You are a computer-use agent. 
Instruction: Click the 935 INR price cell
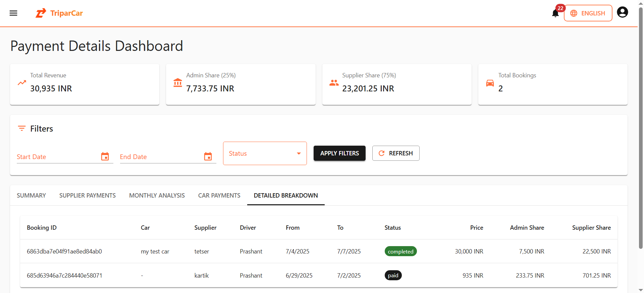click(473, 276)
